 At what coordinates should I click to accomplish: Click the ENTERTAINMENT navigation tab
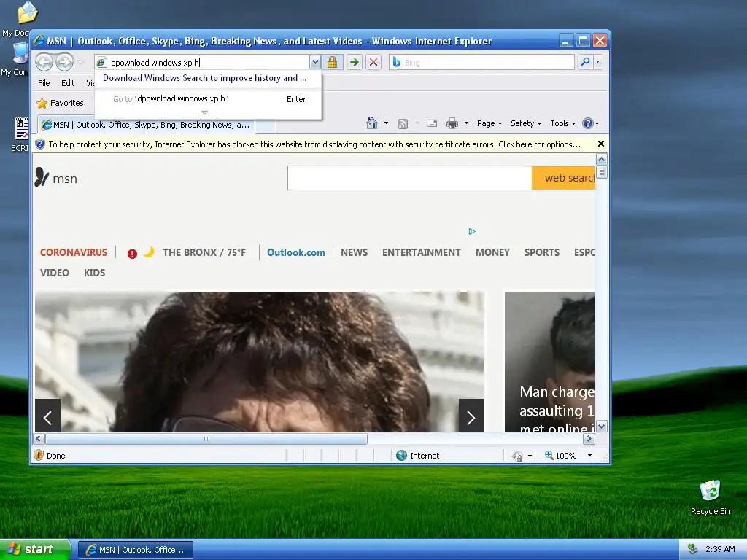421,252
